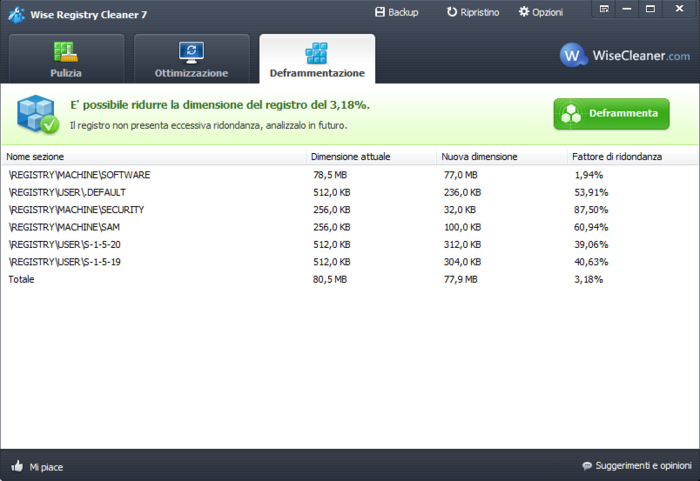Sort by Dimensione attuale column header
This screenshot has height=481, width=700.
click(x=350, y=157)
